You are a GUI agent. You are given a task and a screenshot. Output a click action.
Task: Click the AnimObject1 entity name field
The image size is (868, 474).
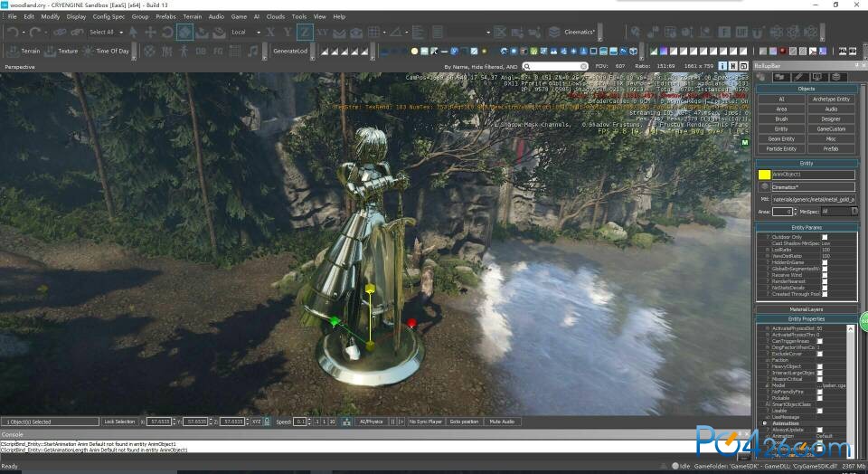point(813,175)
